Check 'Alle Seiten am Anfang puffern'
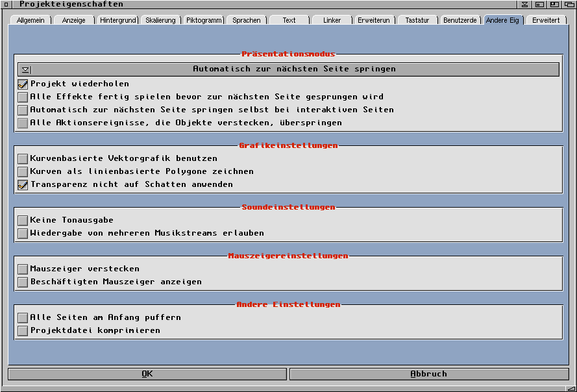577x392 pixels. tap(23, 318)
